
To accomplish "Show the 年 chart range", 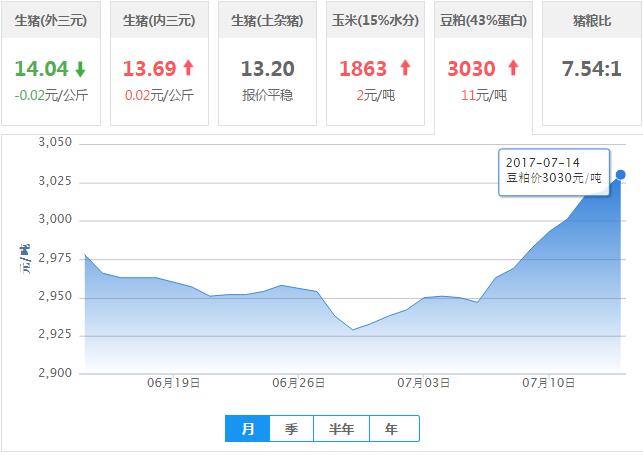I will click(x=394, y=428).
